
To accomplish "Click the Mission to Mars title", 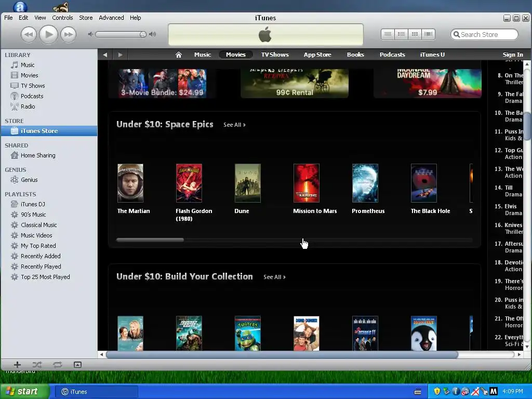I will pyautogui.click(x=315, y=211).
